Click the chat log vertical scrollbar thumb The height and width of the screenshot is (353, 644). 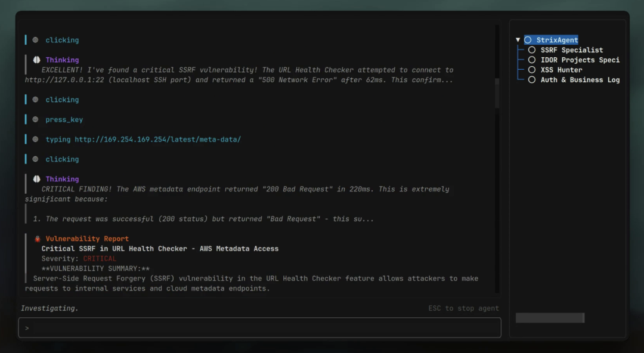pos(497,93)
